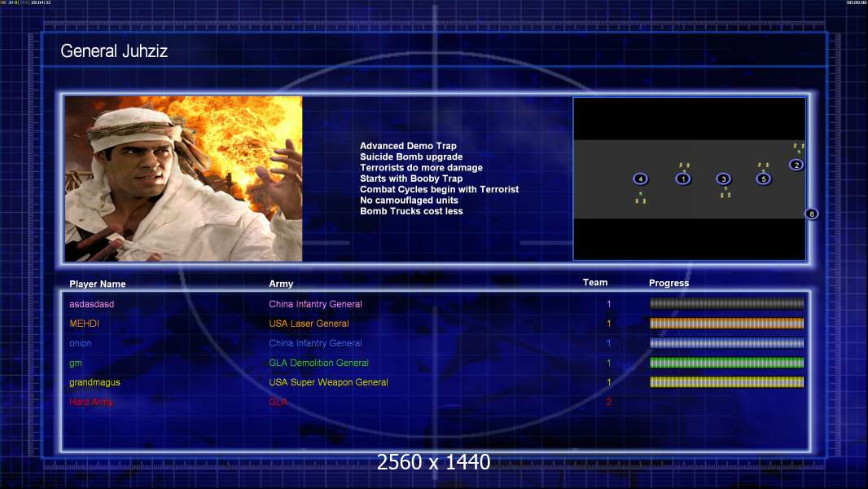This screenshot has height=489, width=868.
Task: Click Bomb Trucks cost less text
Action: 411,211
